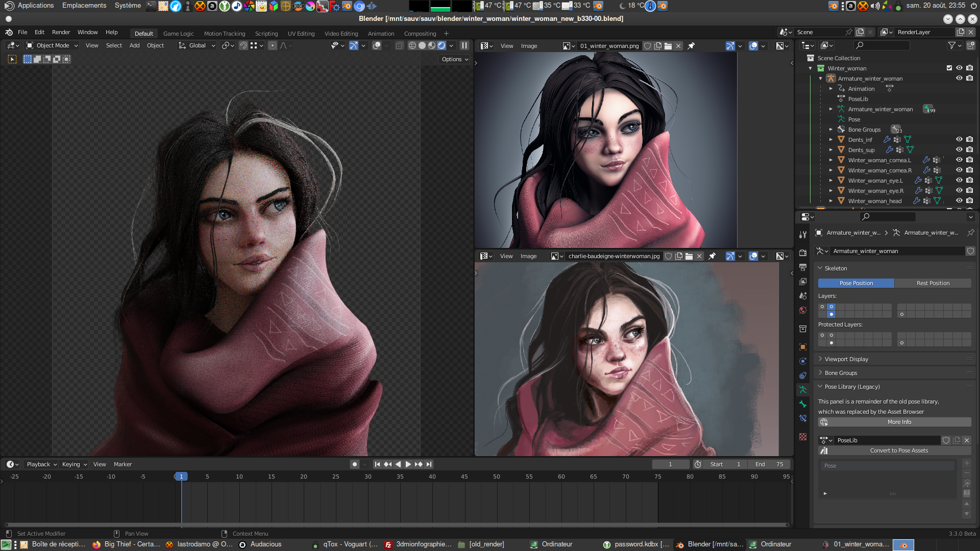Toggle auto keying record button
This screenshot has width=980, height=551.
coord(355,464)
